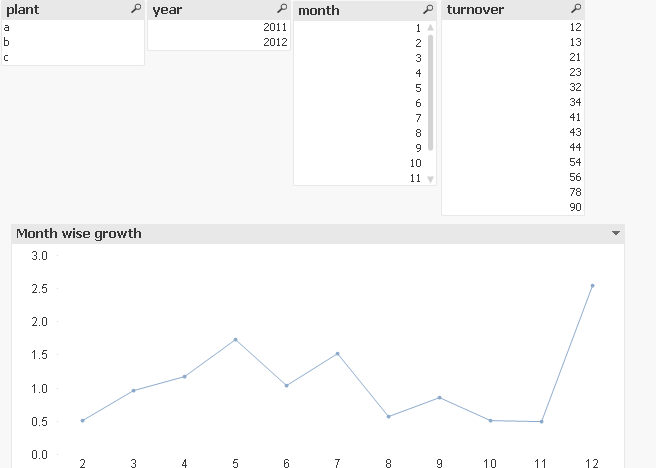Select turnover value 56
The height and width of the screenshot is (468, 656).
pyautogui.click(x=513, y=178)
